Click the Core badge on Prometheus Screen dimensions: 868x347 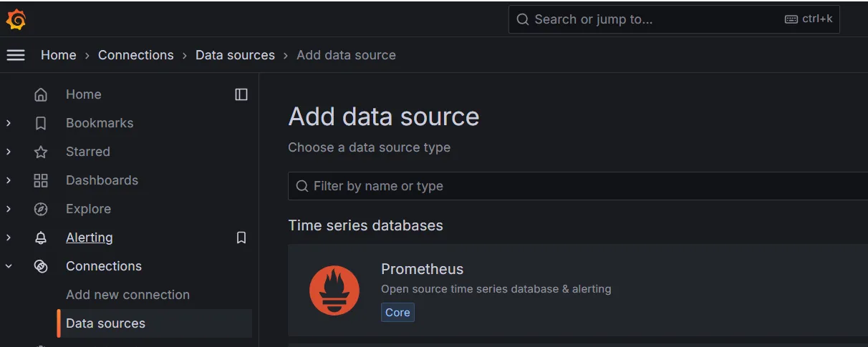pyautogui.click(x=397, y=313)
